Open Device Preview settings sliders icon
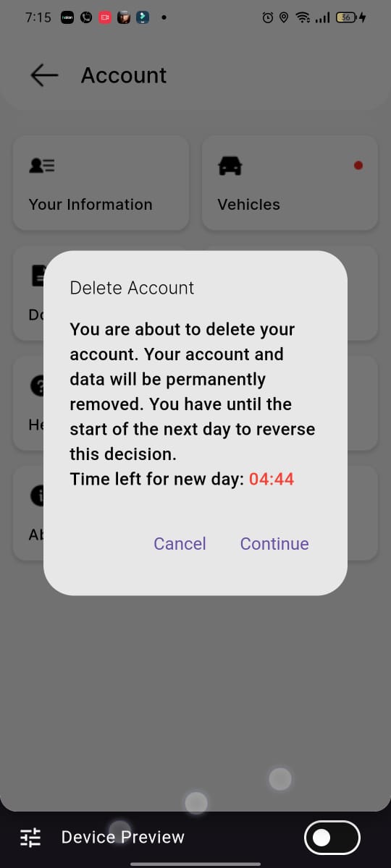 click(x=30, y=838)
